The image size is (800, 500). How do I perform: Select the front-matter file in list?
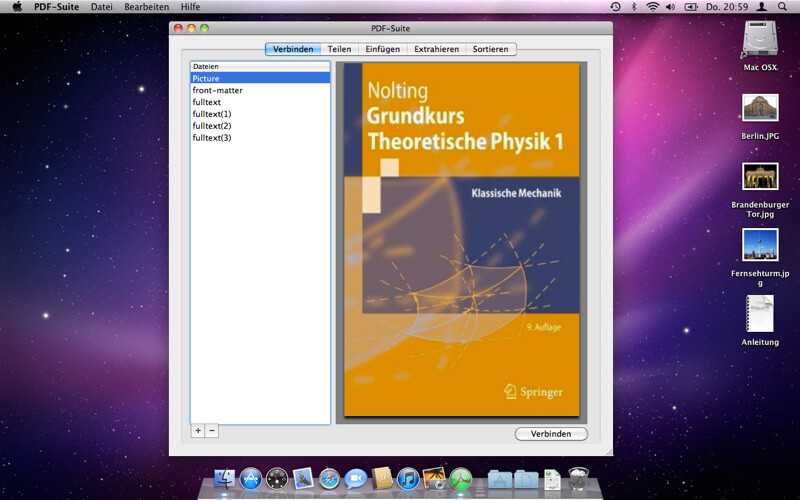pos(260,90)
